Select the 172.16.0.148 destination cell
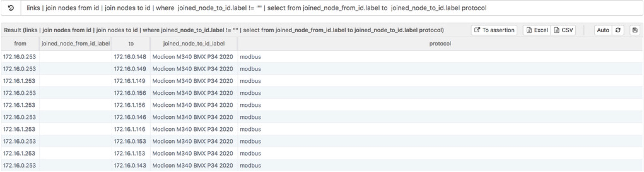Viewport: 644px width, 172px height. (130, 57)
